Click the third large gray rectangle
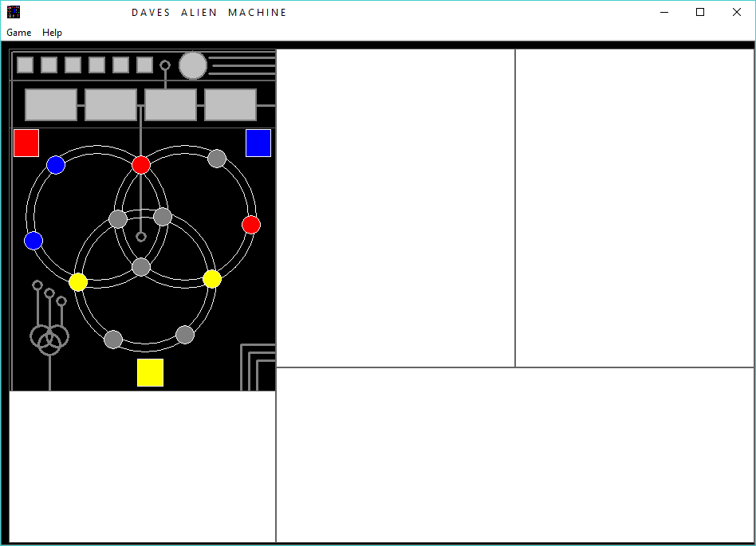The width and height of the screenshot is (756, 546). pos(171,104)
